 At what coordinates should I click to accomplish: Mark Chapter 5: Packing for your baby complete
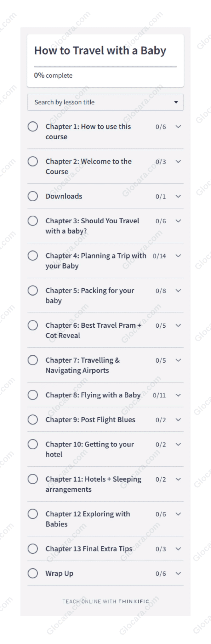click(x=33, y=291)
